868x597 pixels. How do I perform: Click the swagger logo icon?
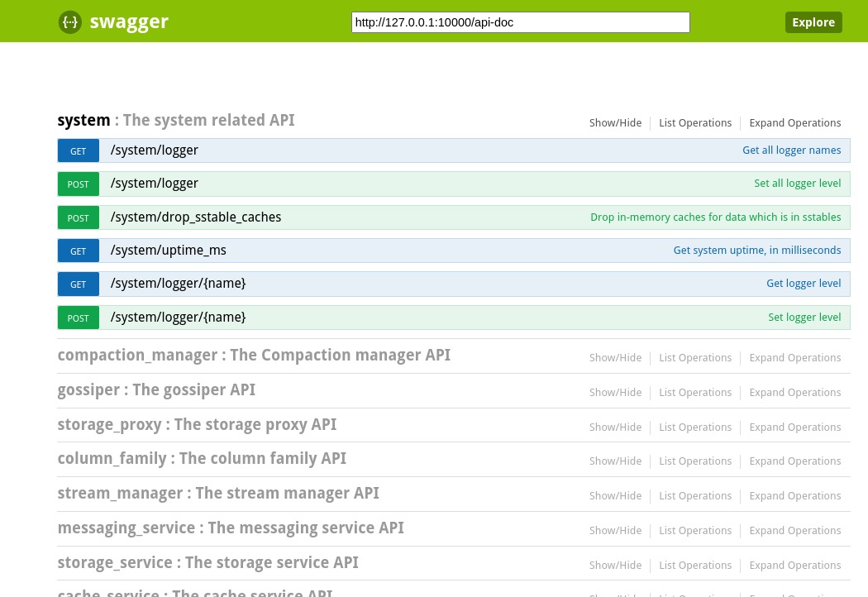tap(70, 21)
